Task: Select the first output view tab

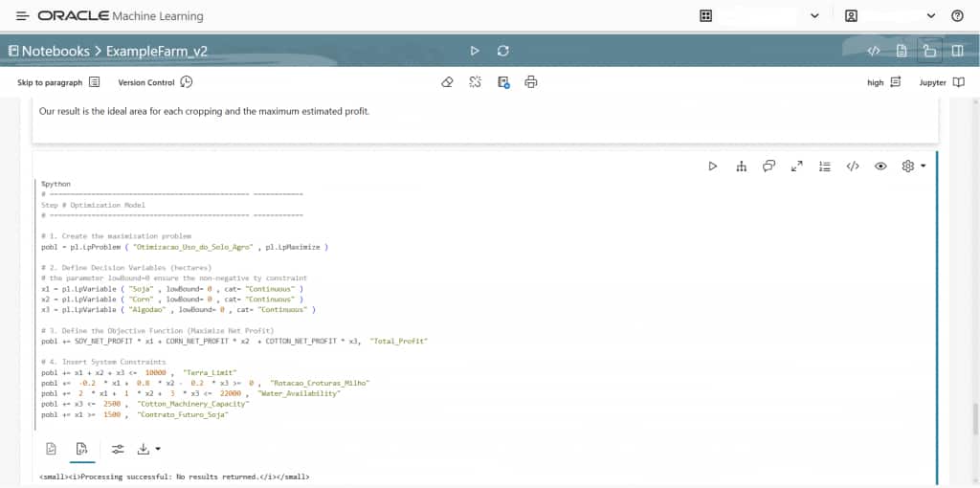Action: tap(52, 449)
